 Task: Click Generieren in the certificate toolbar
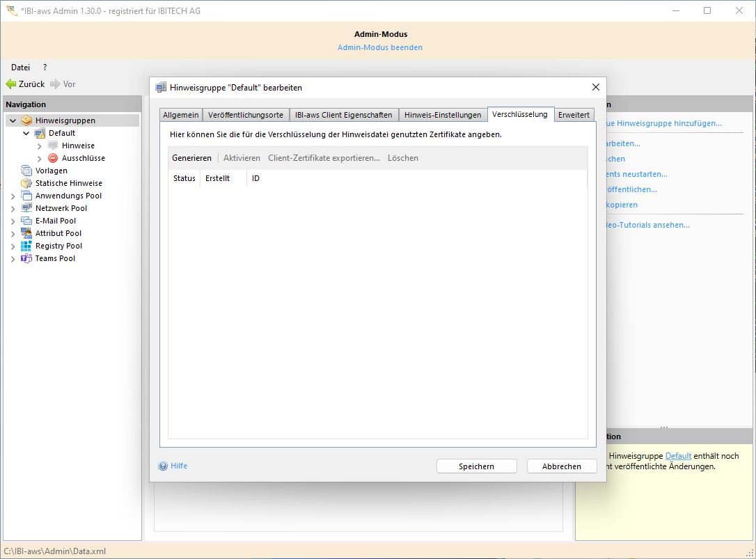pyautogui.click(x=191, y=158)
